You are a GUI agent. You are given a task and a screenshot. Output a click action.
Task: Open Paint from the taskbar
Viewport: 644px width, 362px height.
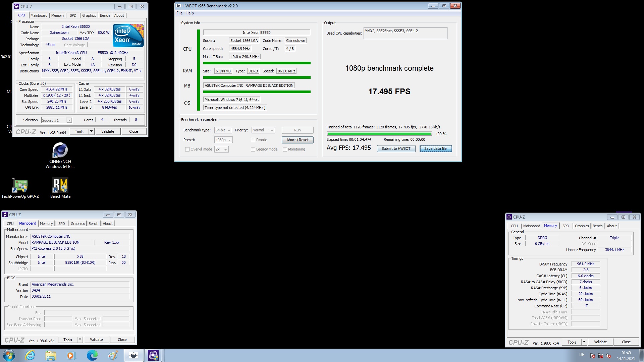tap(113, 355)
